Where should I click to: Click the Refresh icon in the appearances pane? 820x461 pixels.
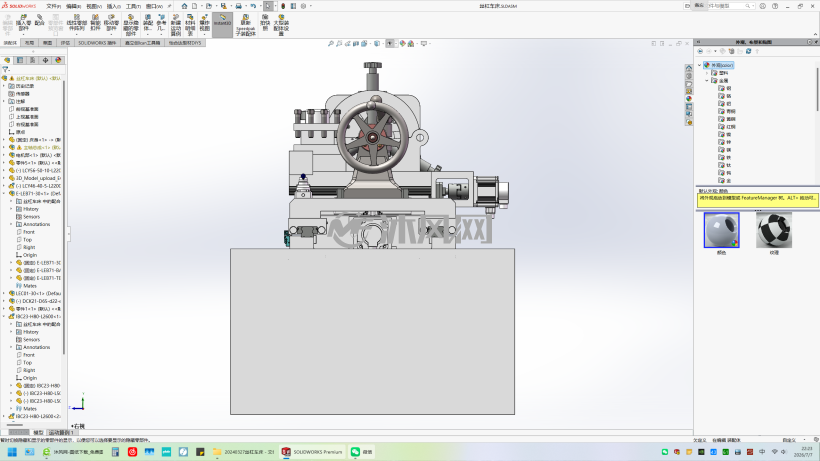pyautogui.click(x=748, y=51)
